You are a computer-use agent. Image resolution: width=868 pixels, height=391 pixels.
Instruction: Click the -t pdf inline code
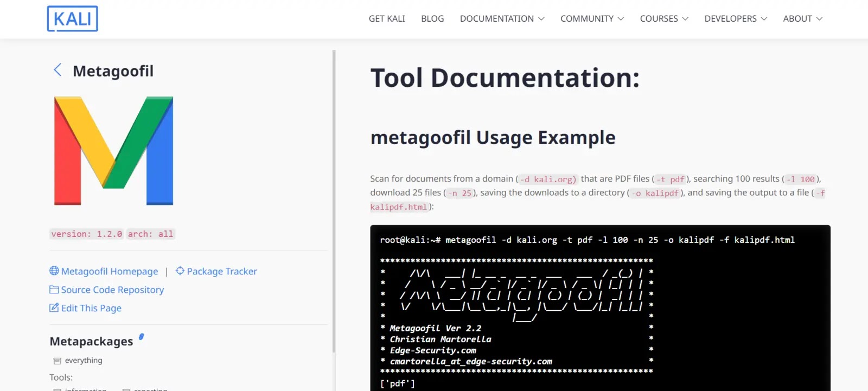(x=671, y=179)
